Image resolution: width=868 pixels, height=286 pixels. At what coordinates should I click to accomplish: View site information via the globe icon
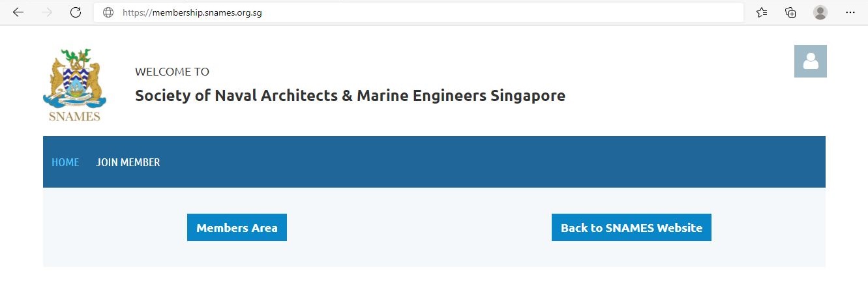pos(108,12)
